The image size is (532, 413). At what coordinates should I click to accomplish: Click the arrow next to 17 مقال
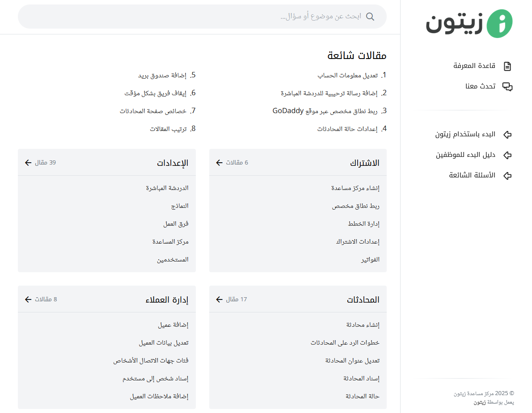pos(219,299)
